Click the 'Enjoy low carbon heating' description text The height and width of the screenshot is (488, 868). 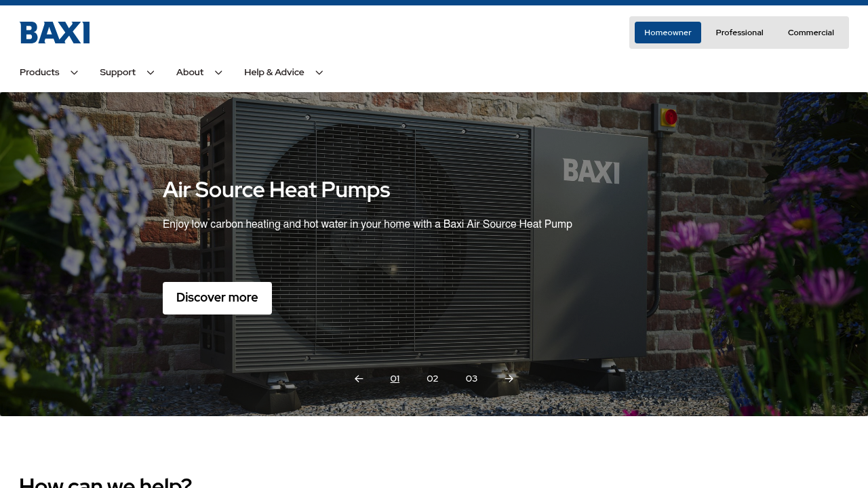click(x=368, y=224)
